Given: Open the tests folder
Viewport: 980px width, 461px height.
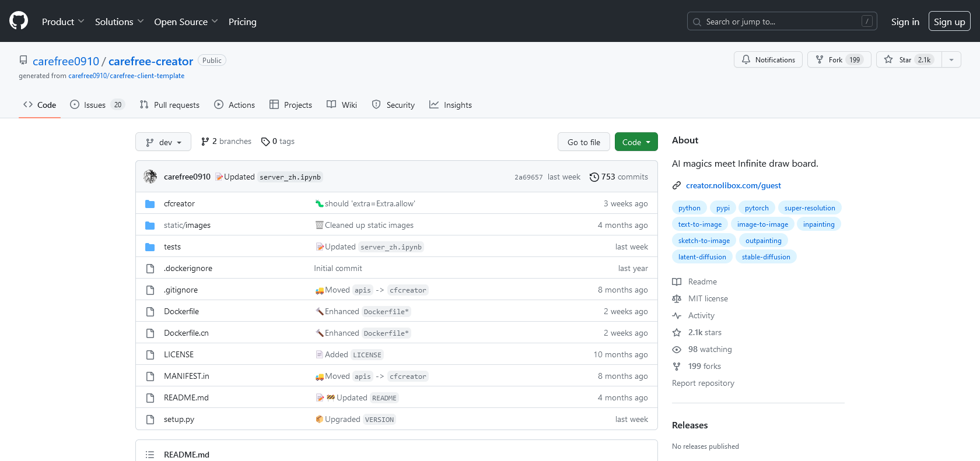Looking at the screenshot, I should pos(172,247).
